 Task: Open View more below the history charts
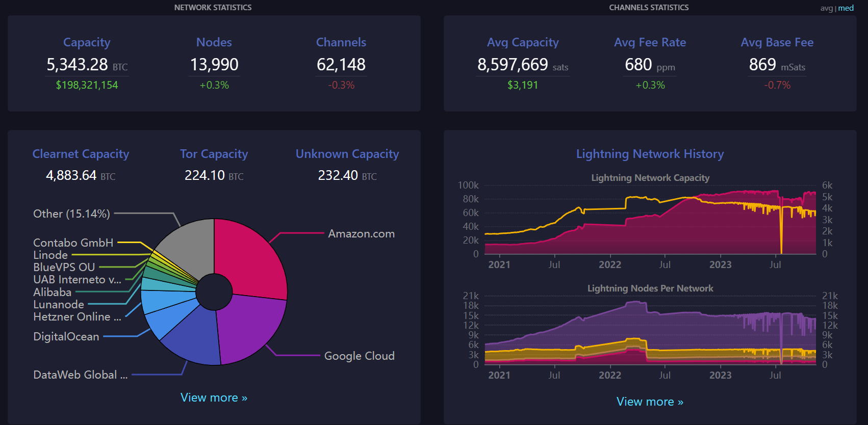click(650, 402)
